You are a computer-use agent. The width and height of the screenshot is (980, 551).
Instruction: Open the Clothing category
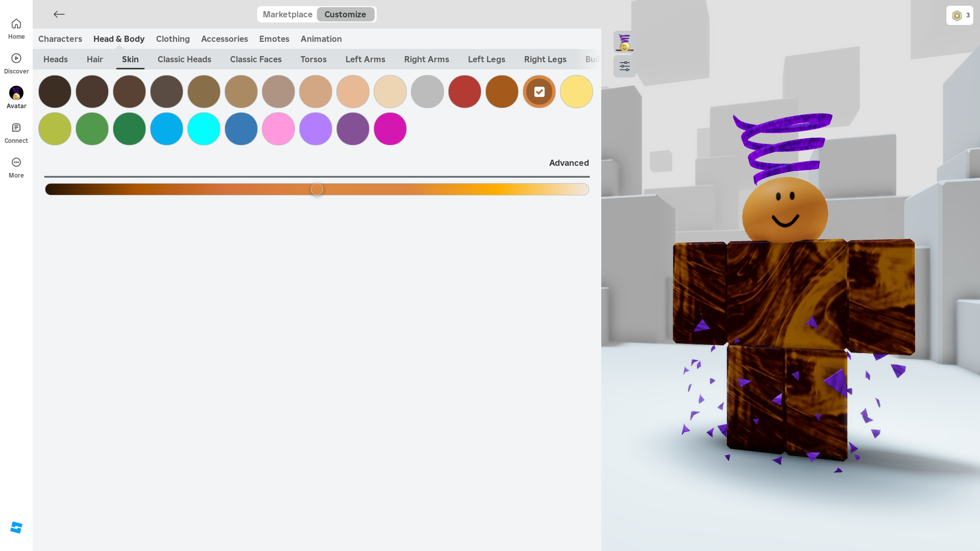[x=173, y=39]
